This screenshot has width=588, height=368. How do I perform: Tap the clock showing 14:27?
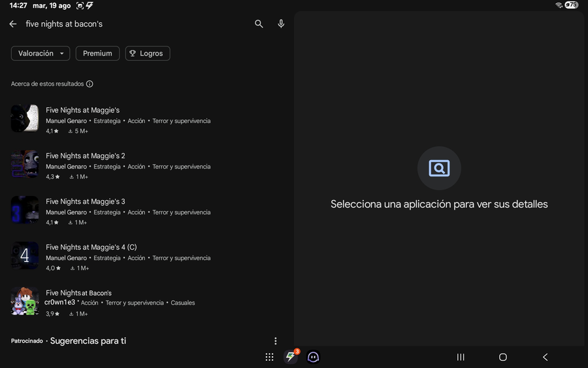[18, 6]
